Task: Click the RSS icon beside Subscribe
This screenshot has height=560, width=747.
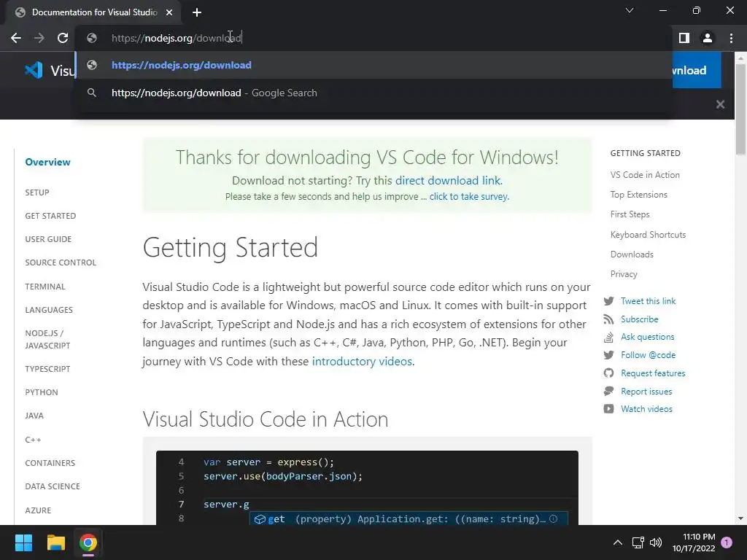Action: point(608,319)
